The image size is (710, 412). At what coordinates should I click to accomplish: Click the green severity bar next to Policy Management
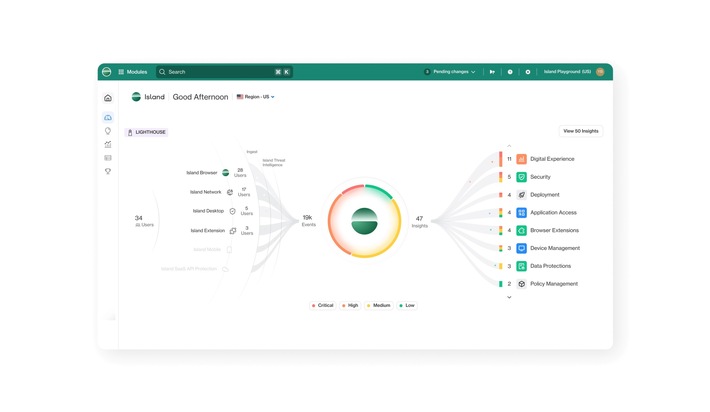[x=500, y=284]
